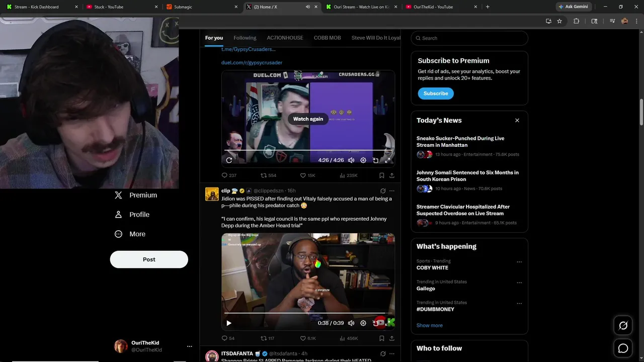Open Grok icon on clip's post
The height and width of the screenshot is (362, 644).
click(x=383, y=191)
